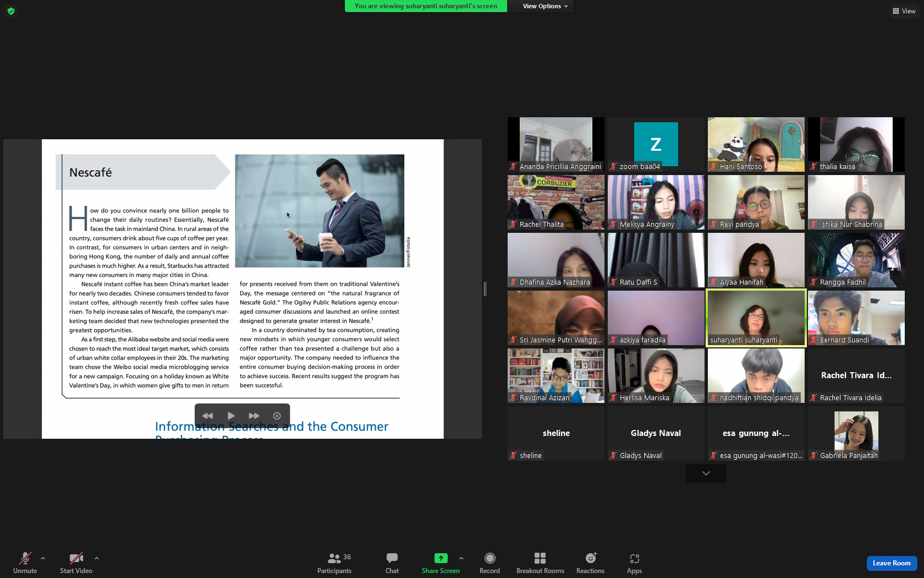Select Bernard Suandi's video tile

coord(856,318)
